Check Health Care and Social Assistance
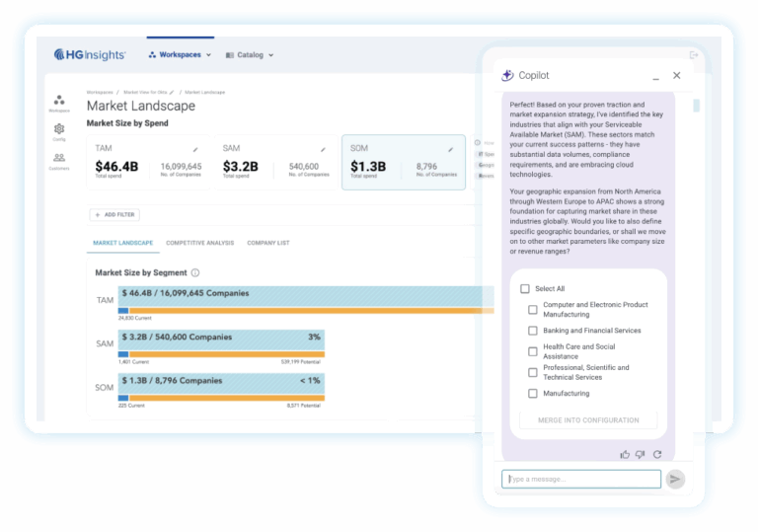The image size is (758, 532). (x=533, y=351)
